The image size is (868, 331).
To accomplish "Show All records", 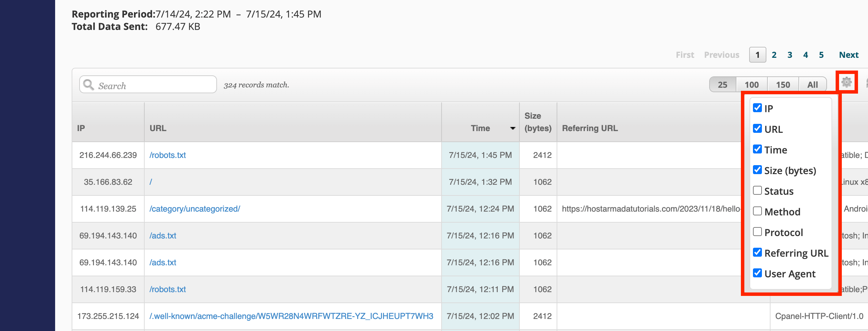I will 813,85.
